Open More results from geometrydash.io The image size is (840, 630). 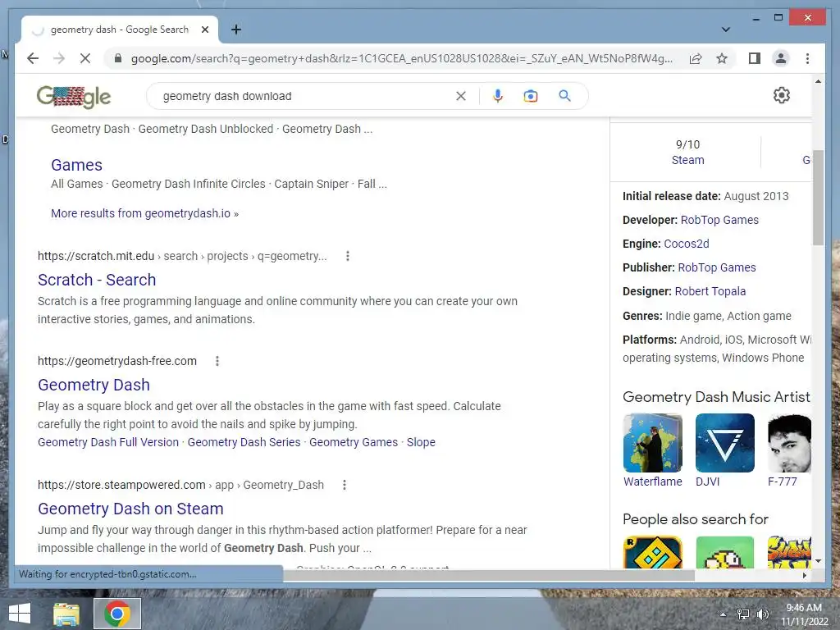(144, 213)
